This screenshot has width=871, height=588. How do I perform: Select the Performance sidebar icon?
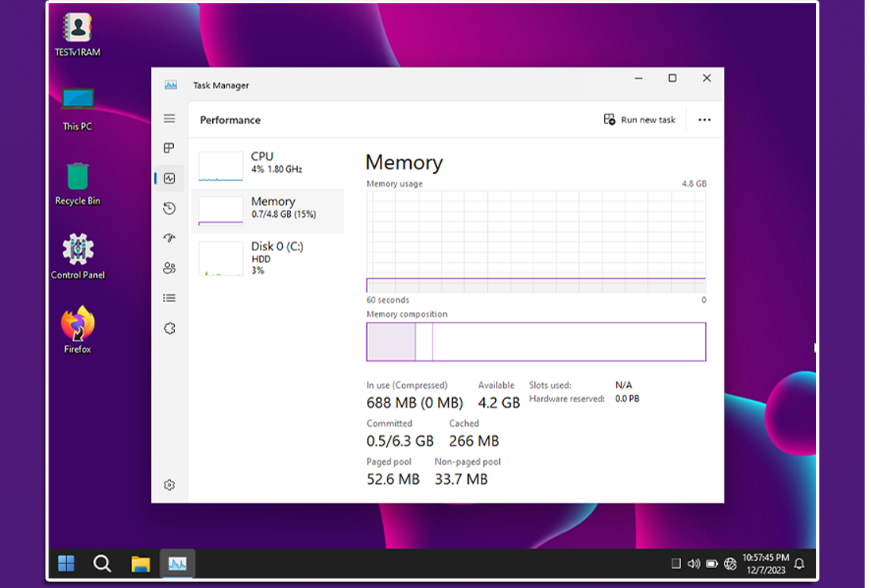[169, 179]
